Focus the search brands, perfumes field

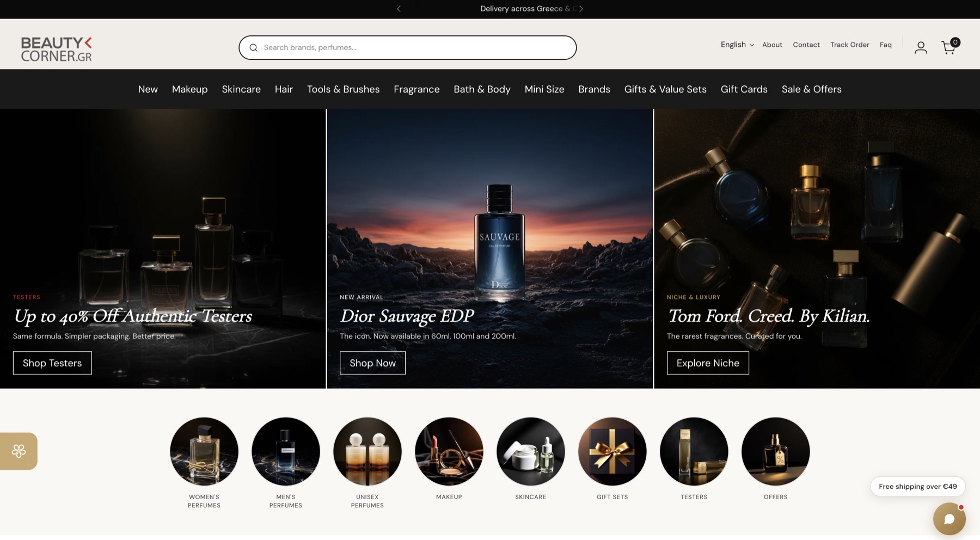coord(408,48)
